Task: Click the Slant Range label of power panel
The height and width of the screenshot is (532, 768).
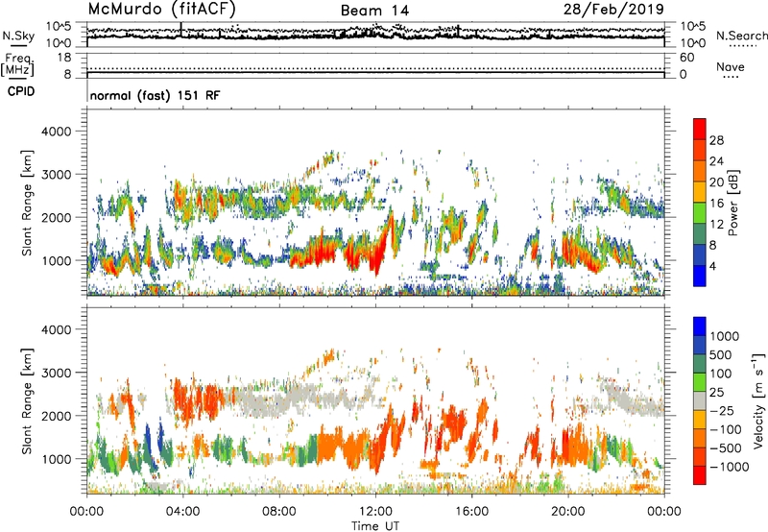Action: tap(27, 203)
